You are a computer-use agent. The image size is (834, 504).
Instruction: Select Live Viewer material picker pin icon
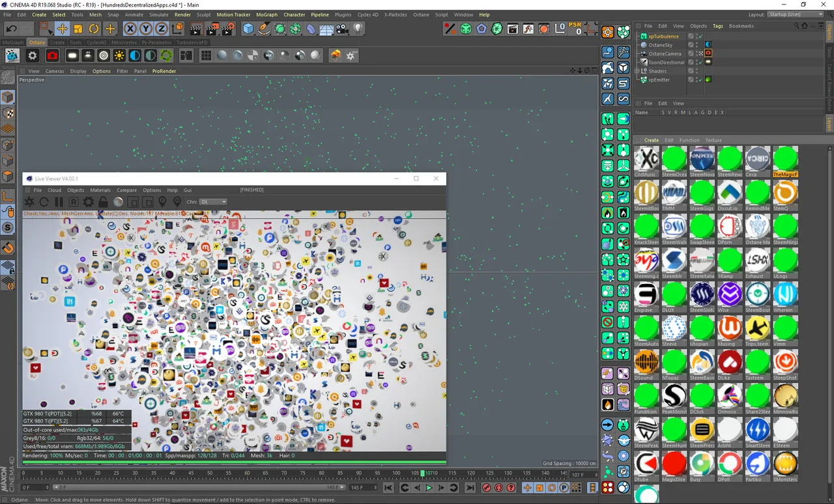177,202
